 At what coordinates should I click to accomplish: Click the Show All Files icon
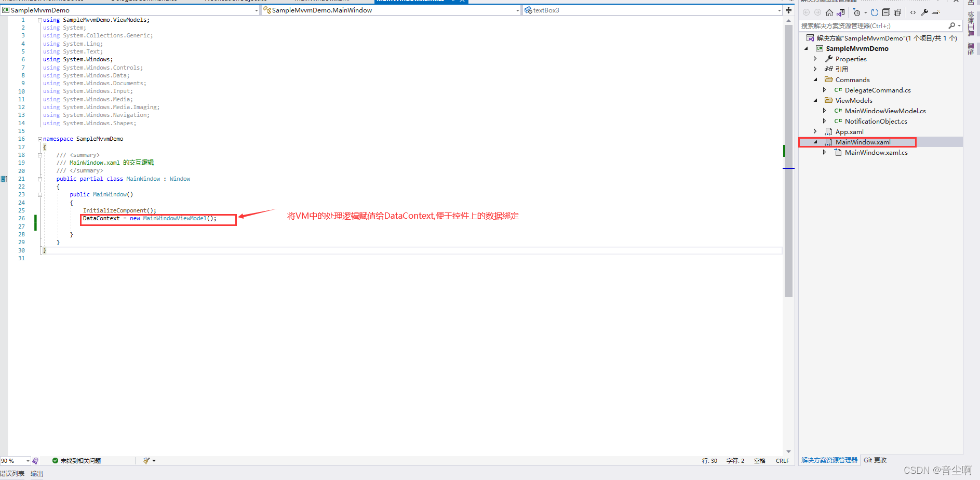(x=897, y=12)
